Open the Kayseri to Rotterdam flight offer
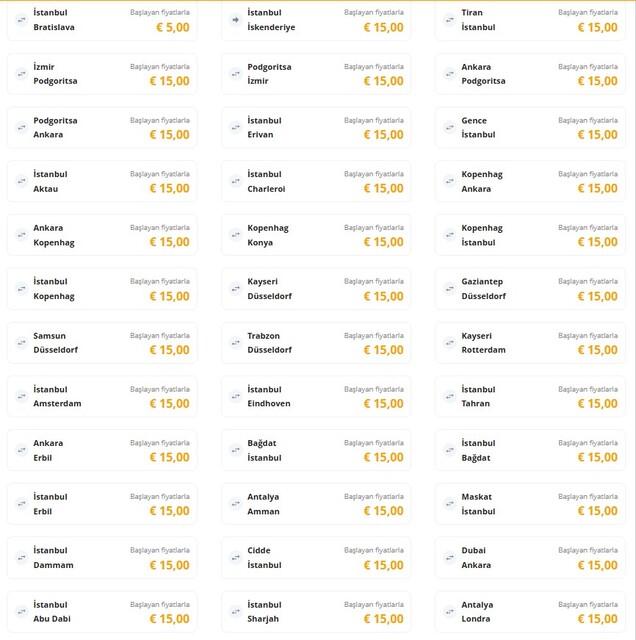This screenshot has height=640, width=636. click(x=529, y=343)
